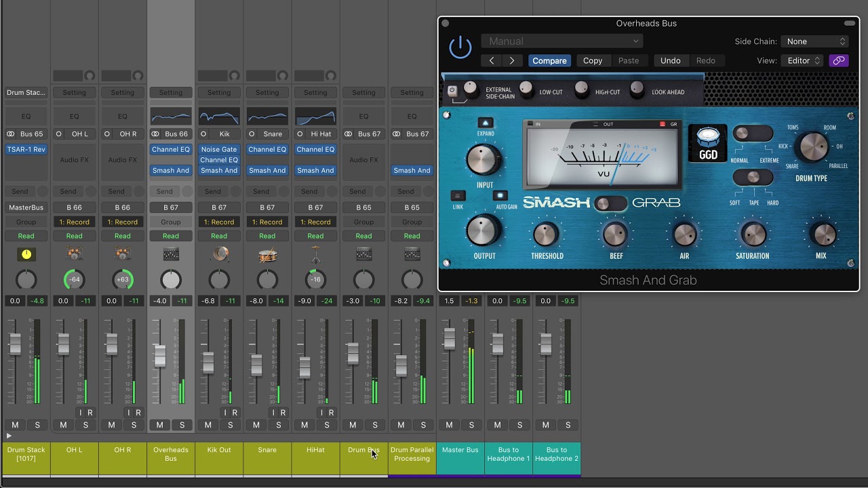Click the GGD drum logo in plugin
Screen dimensions: 868x488
[x=708, y=143]
